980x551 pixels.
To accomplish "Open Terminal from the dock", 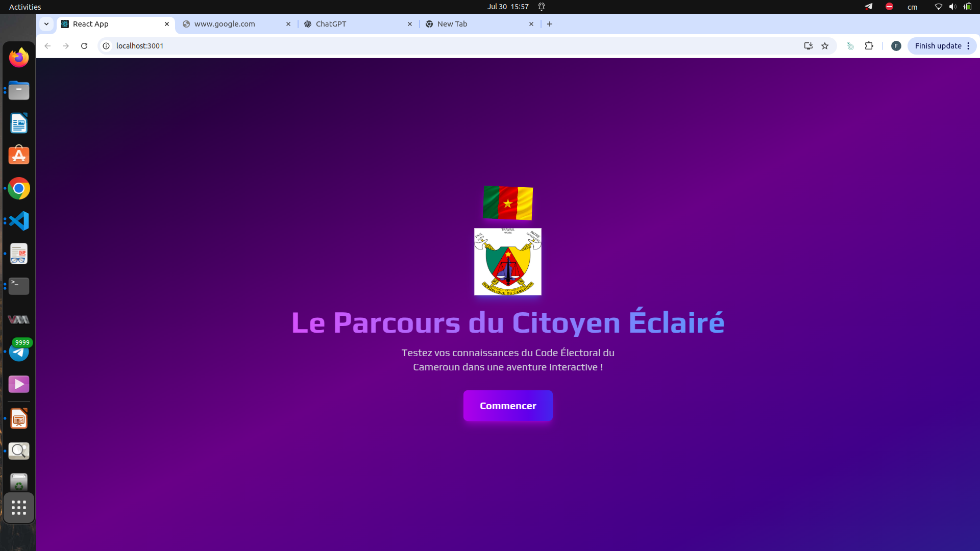I will [19, 286].
